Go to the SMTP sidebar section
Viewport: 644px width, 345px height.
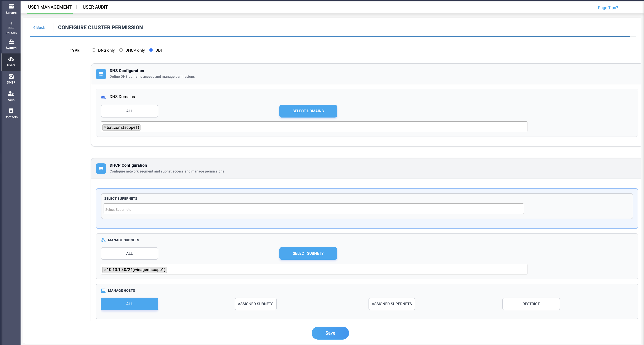[11, 79]
